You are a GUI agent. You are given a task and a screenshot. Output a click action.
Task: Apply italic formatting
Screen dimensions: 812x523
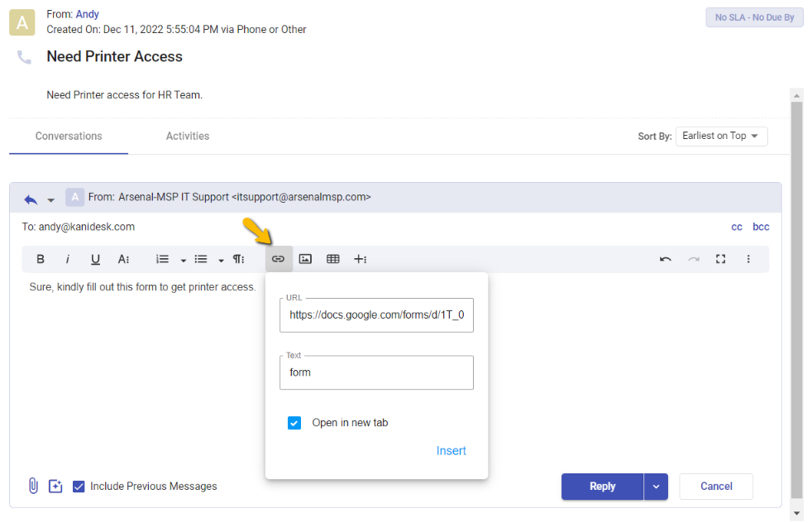pos(67,259)
